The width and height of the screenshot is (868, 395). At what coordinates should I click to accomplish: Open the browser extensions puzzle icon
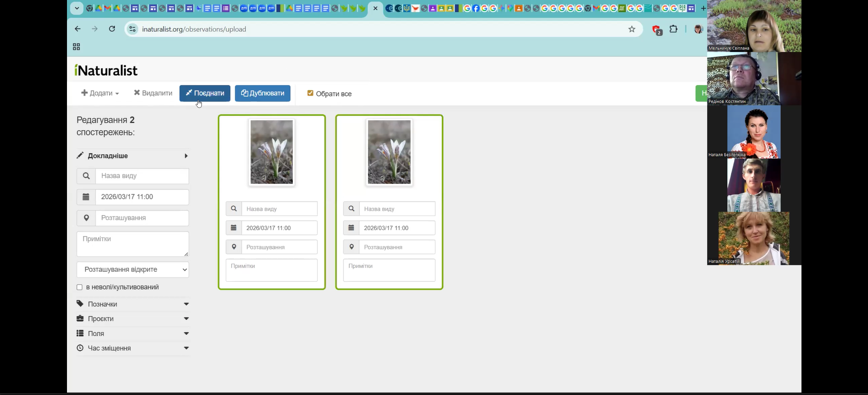673,29
